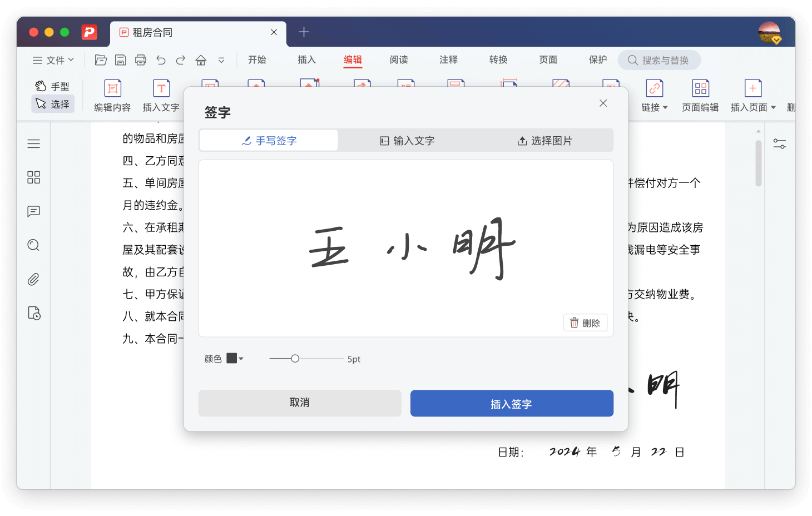Viewport: 812px width, 516px height.
Task: Select the 租房合同 document tab
Action: pos(198,32)
